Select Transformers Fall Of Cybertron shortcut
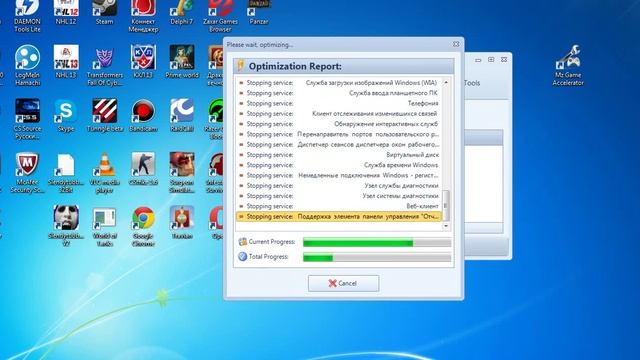The width and height of the screenshot is (640, 360). tap(105, 65)
